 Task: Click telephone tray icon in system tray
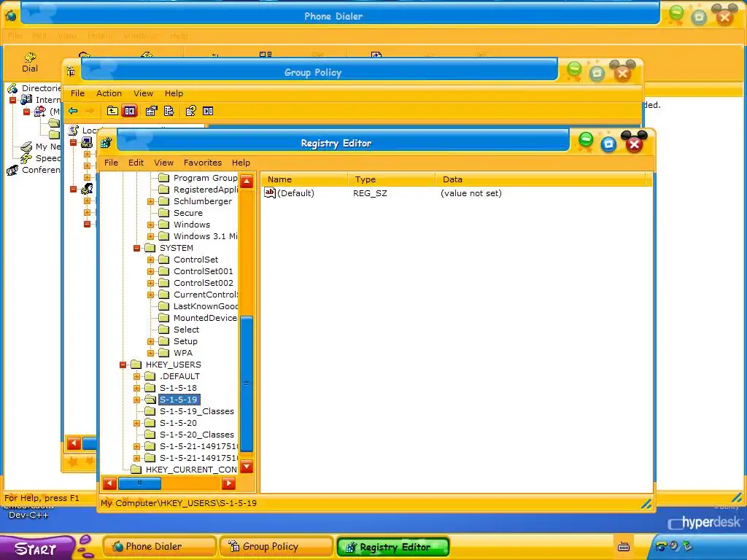[x=661, y=546]
